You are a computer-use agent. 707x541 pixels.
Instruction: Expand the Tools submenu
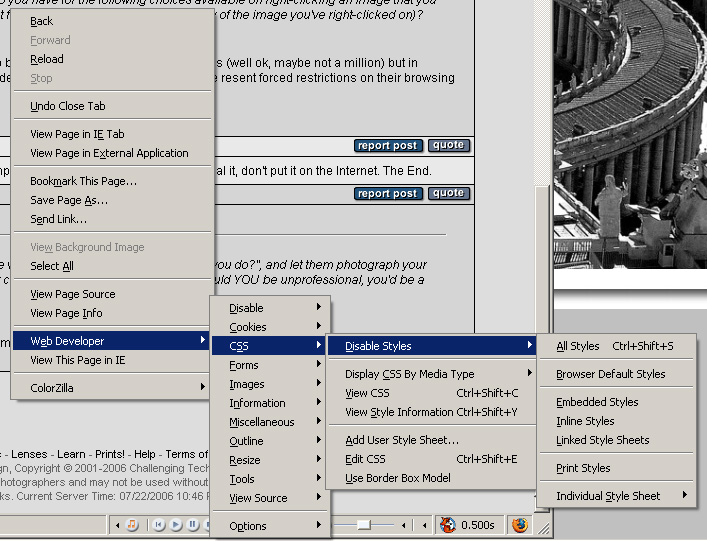(x=270, y=479)
